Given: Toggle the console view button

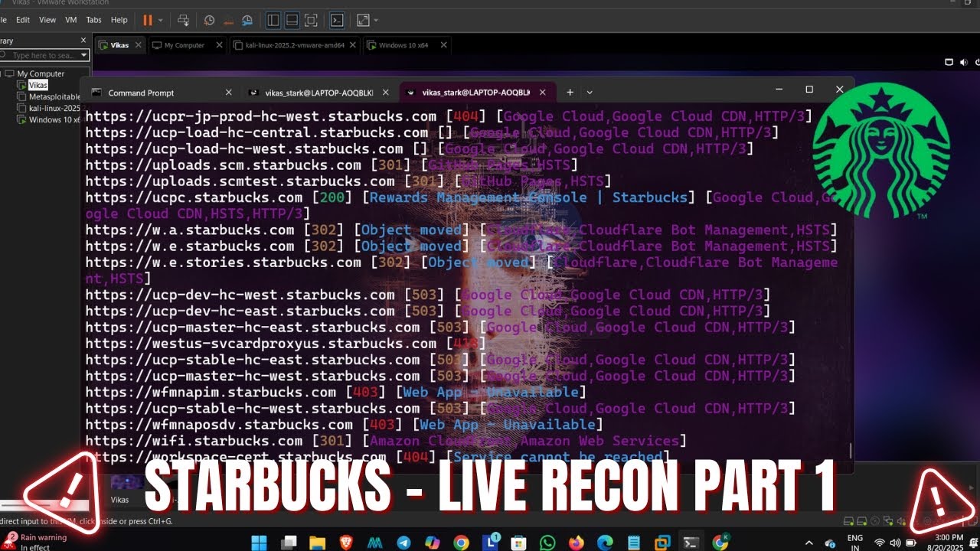Looking at the screenshot, I should [x=337, y=21].
